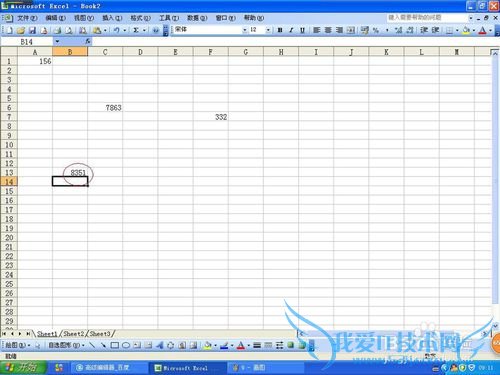This screenshot has height=375, width=500.
Task: Select the Rectangle drawing tool
Action: [115, 345]
